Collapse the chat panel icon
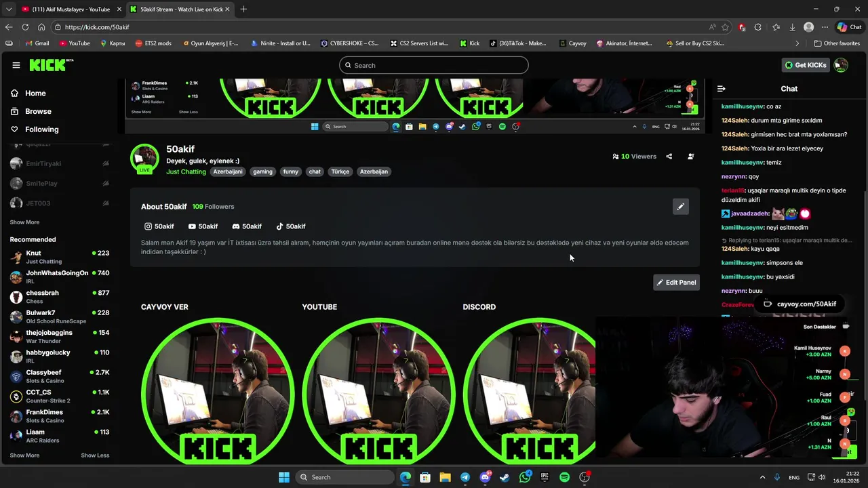 722,89
